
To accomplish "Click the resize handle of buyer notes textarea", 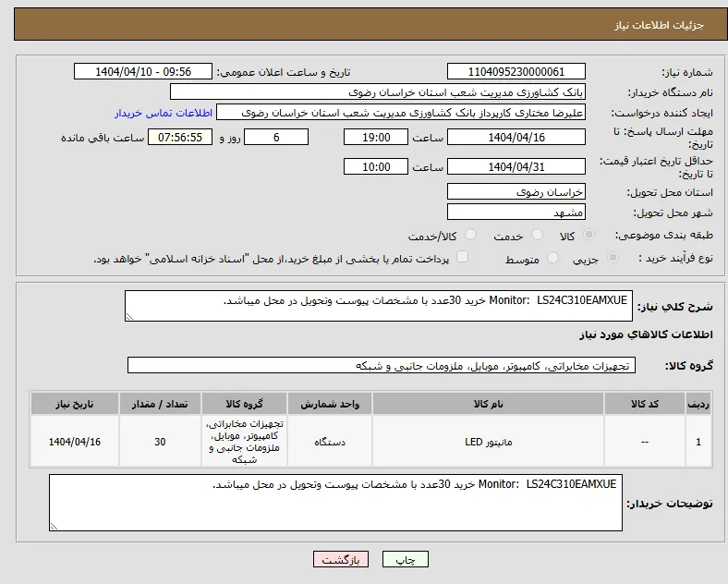I will pos(54,527).
